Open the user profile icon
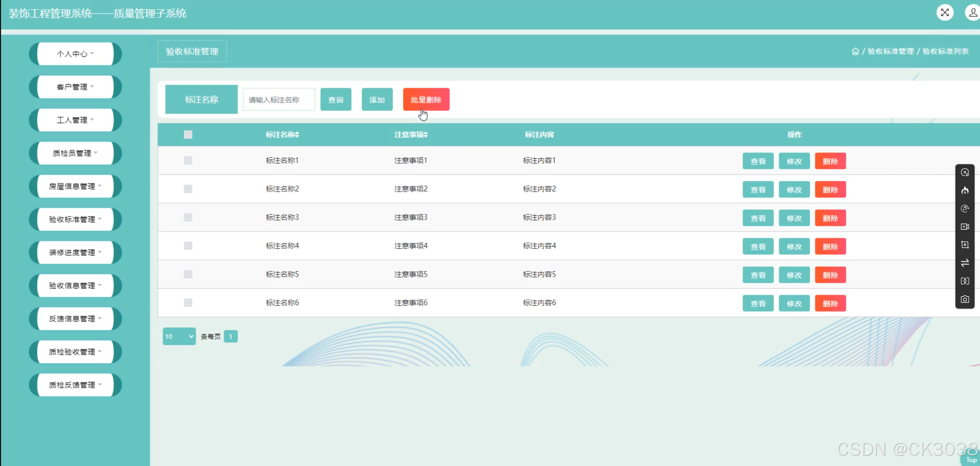 (x=973, y=12)
